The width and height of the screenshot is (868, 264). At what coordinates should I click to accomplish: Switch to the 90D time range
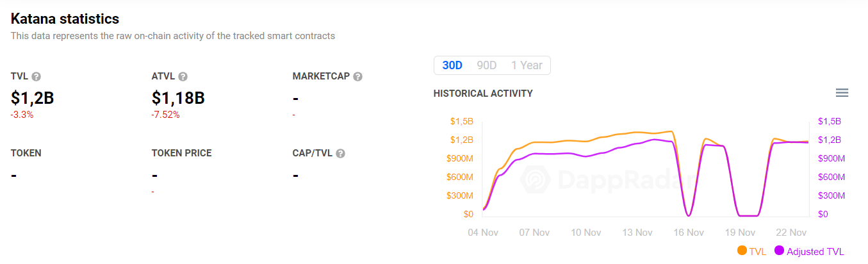pos(487,65)
